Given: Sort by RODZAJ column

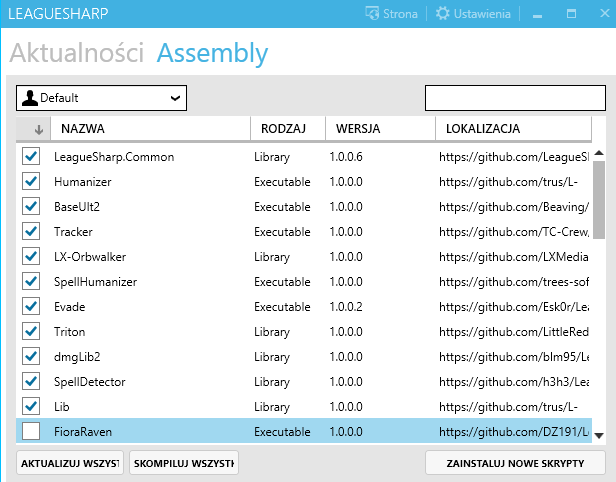Looking at the screenshot, I should [288, 129].
